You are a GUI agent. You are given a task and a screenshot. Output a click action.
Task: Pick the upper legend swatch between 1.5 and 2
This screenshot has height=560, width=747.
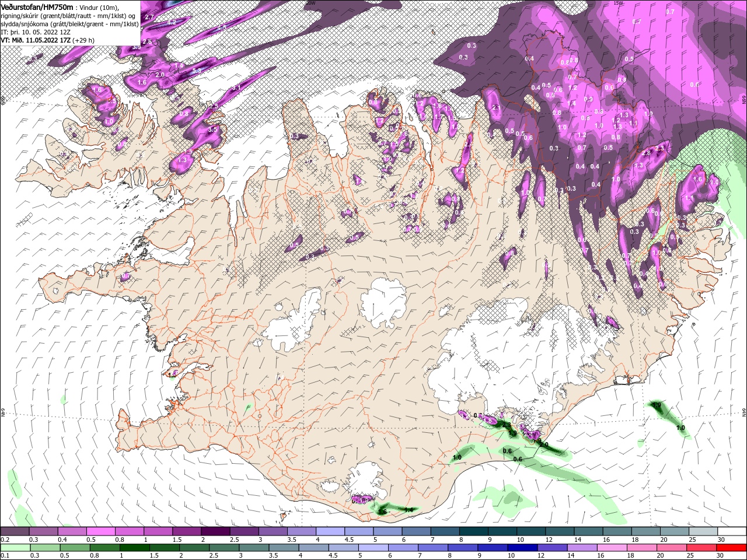tap(186, 531)
